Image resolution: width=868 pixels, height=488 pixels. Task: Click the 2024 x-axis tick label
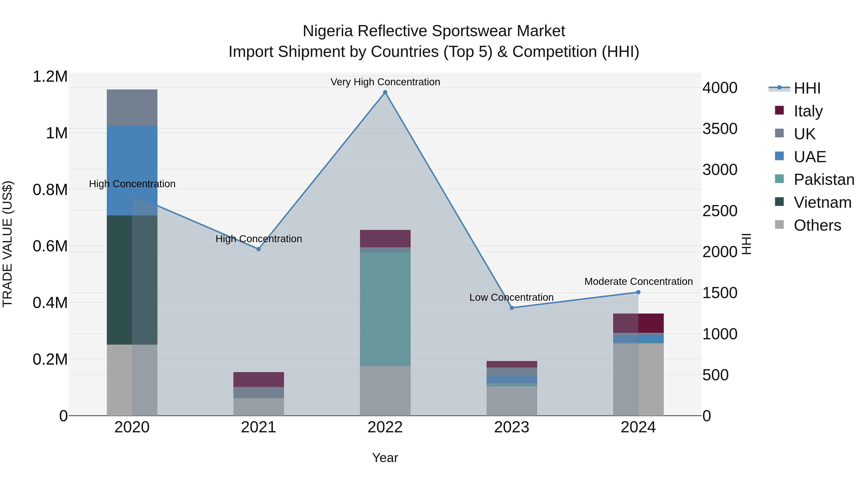point(638,427)
